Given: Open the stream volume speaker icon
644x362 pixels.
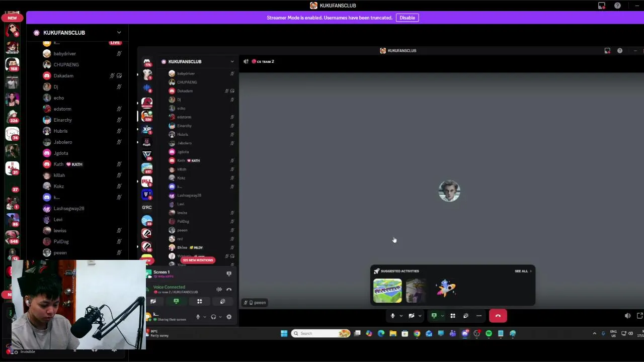Looking at the screenshot, I should [627, 316].
